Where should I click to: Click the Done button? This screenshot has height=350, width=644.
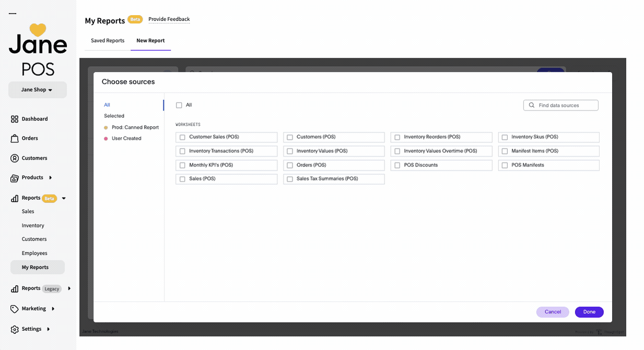pyautogui.click(x=589, y=312)
